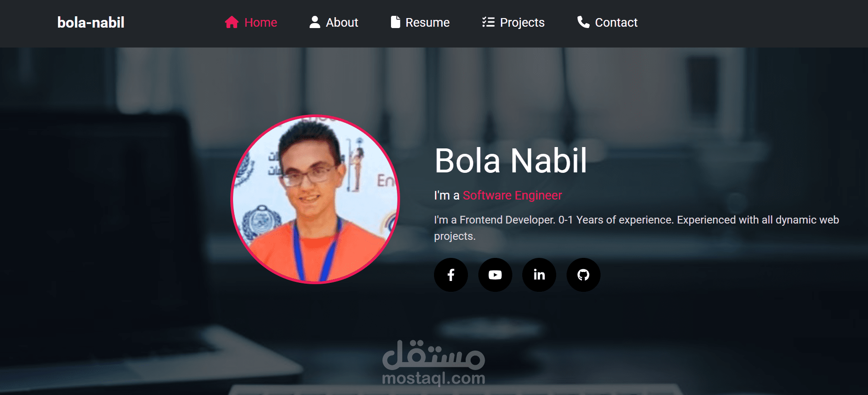The height and width of the screenshot is (395, 868).
Task: Visit the LinkedIn profile icon
Action: pyautogui.click(x=539, y=275)
